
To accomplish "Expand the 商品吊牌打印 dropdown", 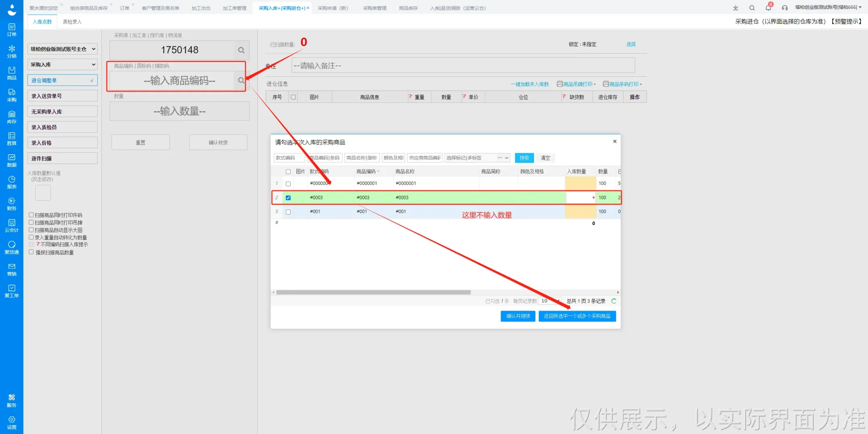I will click(577, 84).
